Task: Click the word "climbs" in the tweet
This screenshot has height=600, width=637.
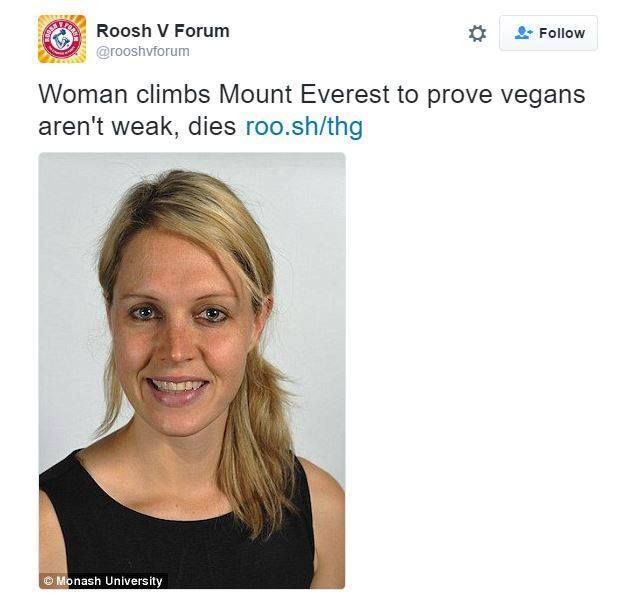Action: pos(167,95)
